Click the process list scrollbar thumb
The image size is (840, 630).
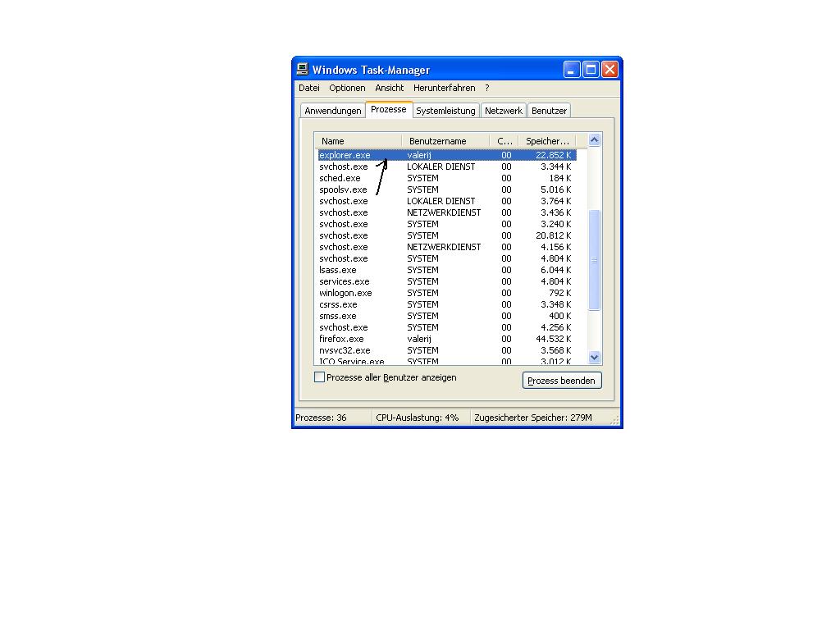pyautogui.click(x=594, y=260)
